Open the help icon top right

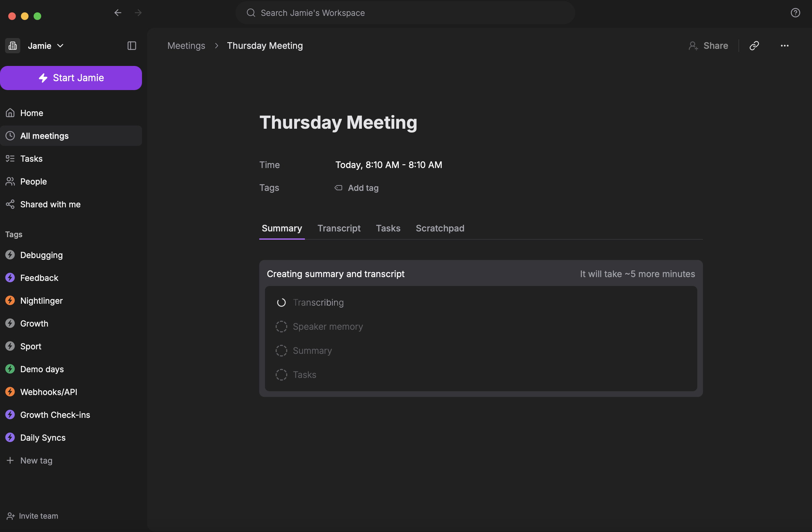pos(796,13)
